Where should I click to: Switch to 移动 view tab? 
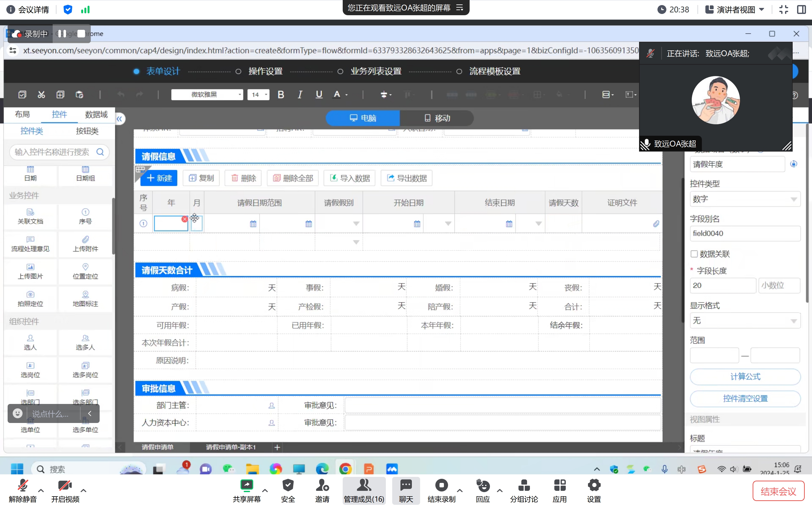(x=437, y=118)
